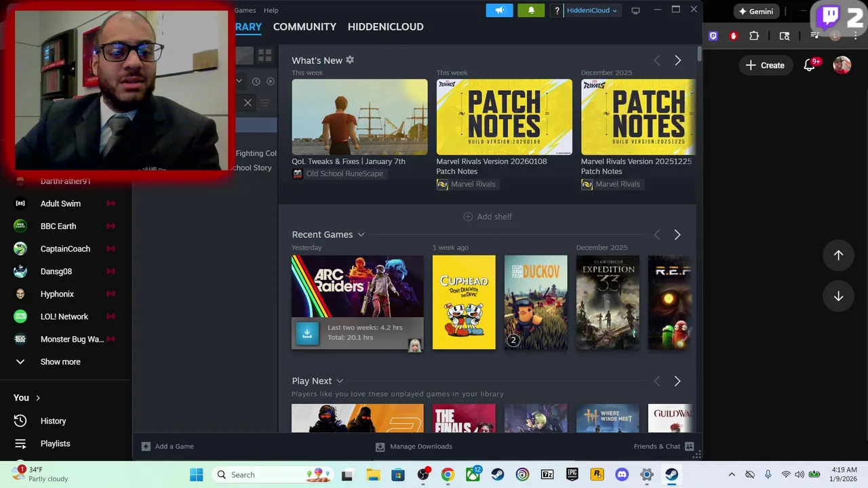Open Rockstar launcher in taskbar

coord(597,474)
